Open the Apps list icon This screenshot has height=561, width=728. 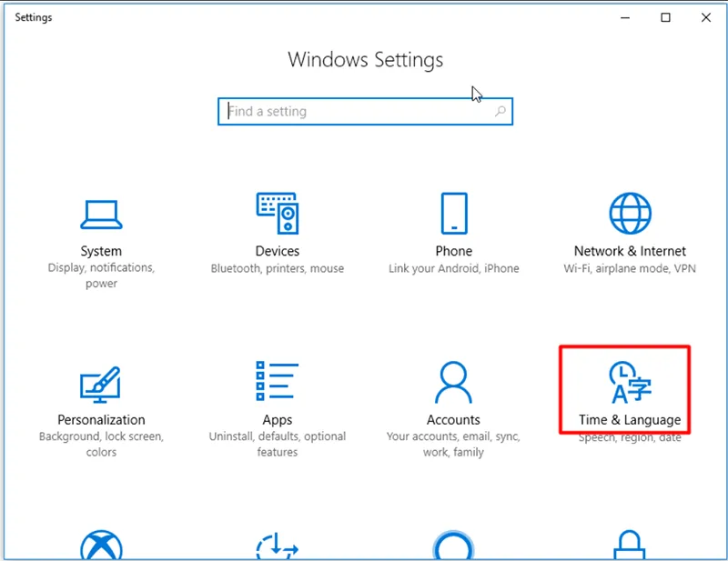(278, 380)
